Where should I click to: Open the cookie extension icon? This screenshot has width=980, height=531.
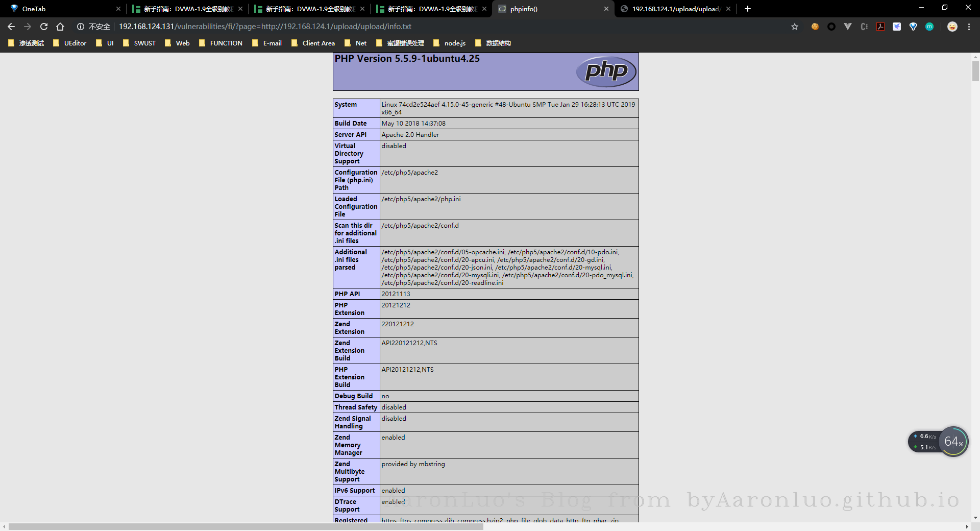point(815,27)
